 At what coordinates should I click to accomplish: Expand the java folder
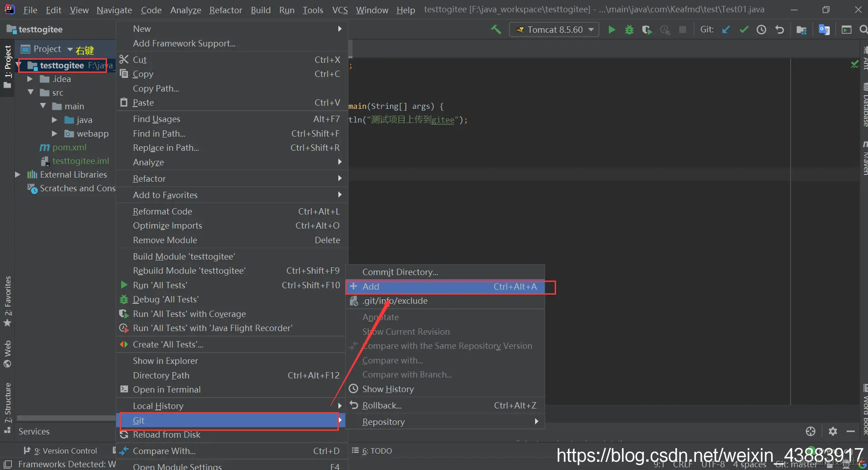(55, 120)
